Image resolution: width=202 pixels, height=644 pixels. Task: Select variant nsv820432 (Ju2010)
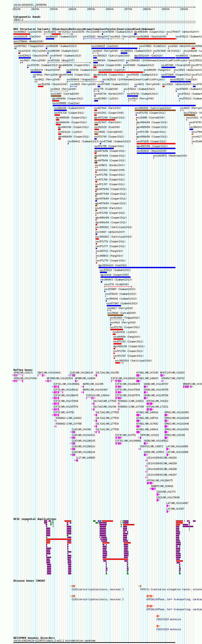pos(125,332)
